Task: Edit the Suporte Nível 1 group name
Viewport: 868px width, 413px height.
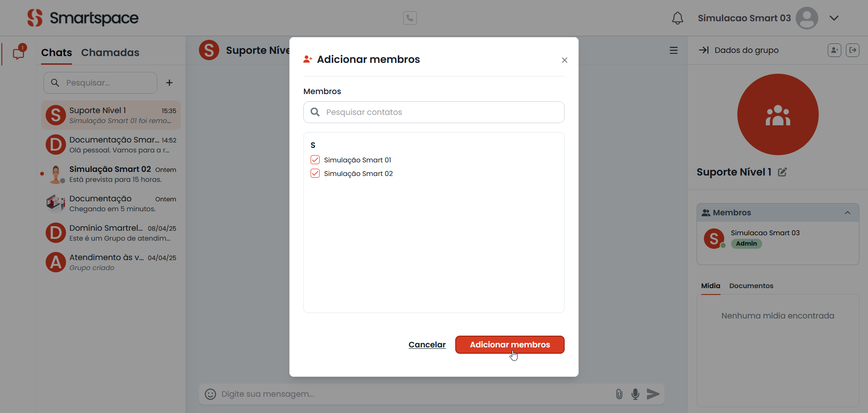Action: 783,172
